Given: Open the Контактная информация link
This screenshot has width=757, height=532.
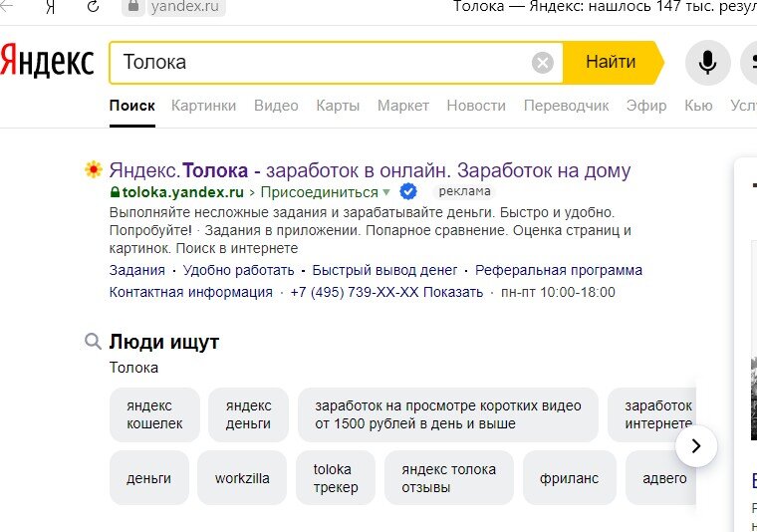Looking at the screenshot, I should pos(190,292).
